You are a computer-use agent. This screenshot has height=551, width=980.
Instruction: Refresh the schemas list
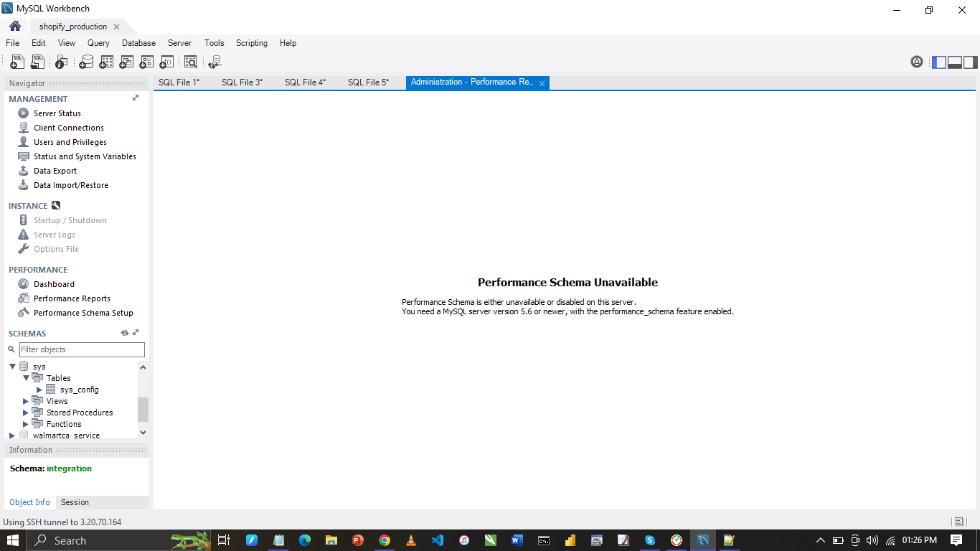click(x=125, y=333)
